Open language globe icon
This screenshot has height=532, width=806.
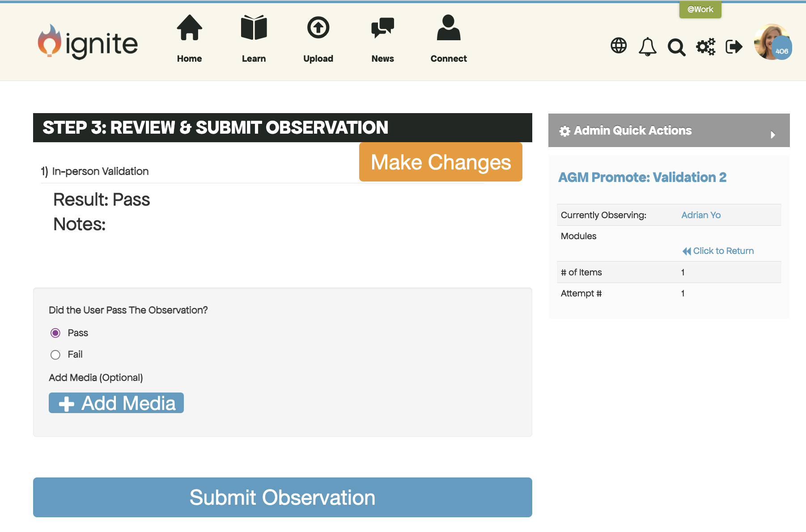coord(619,46)
